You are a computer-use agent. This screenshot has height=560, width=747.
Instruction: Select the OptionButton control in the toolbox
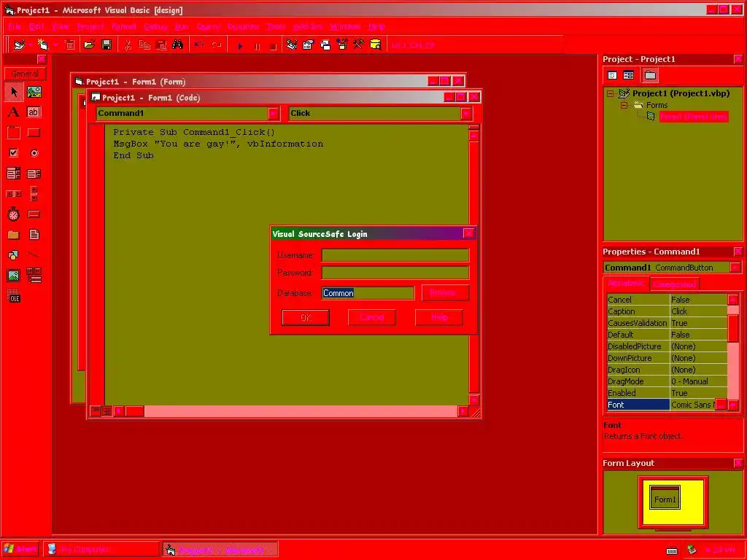click(x=34, y=153)
